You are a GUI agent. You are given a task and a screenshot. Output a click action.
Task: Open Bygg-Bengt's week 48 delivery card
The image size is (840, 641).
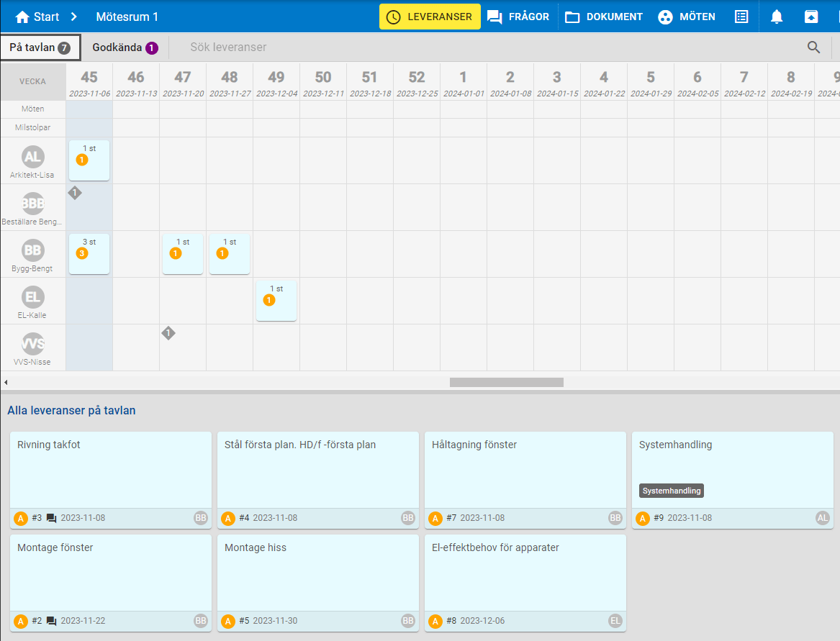click(x=230, y=254)
